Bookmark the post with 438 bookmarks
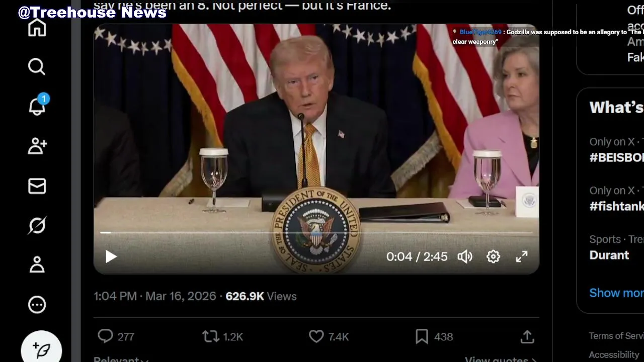644x362 pixels. pyautogui.click(x=422, y=336)
